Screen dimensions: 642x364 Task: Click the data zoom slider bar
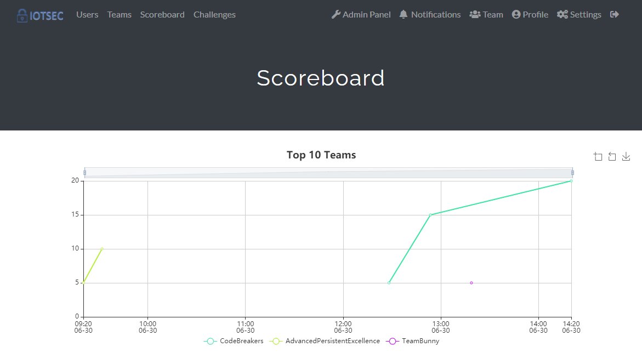pyautogui.click(x=328, y=173)
